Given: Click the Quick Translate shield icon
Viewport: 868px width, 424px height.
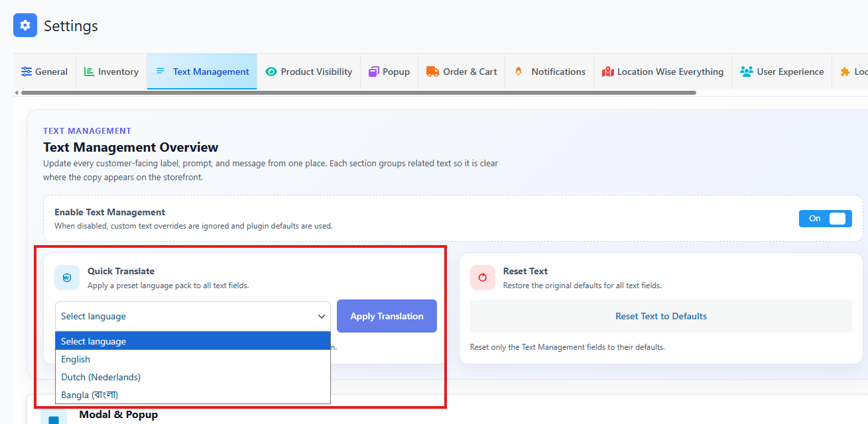Looking at the screenshot, I should pyautogui.click(x=67, y=278).
